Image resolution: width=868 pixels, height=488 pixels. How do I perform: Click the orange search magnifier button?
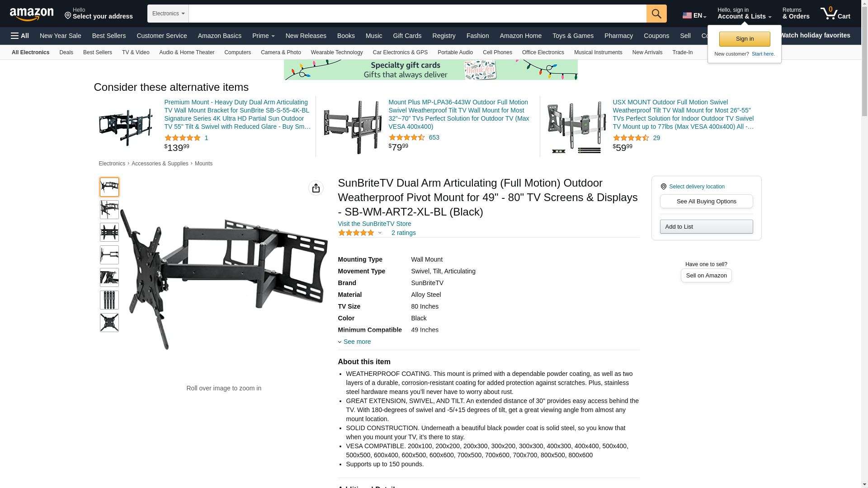656,14
